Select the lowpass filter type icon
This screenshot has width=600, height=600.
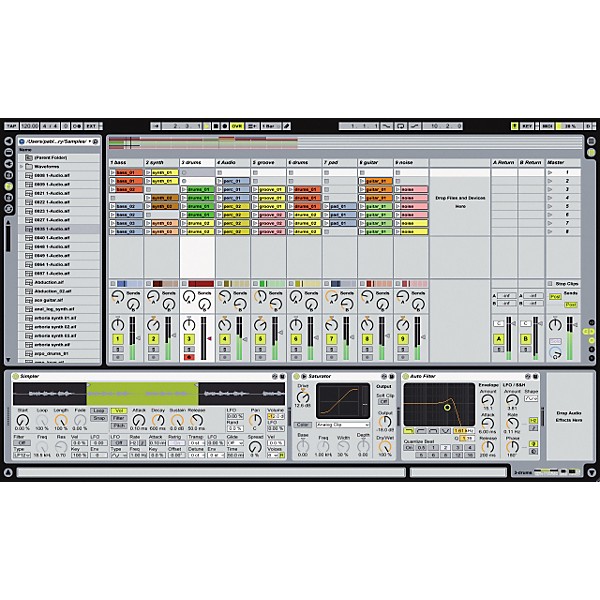tap(409, 431)
